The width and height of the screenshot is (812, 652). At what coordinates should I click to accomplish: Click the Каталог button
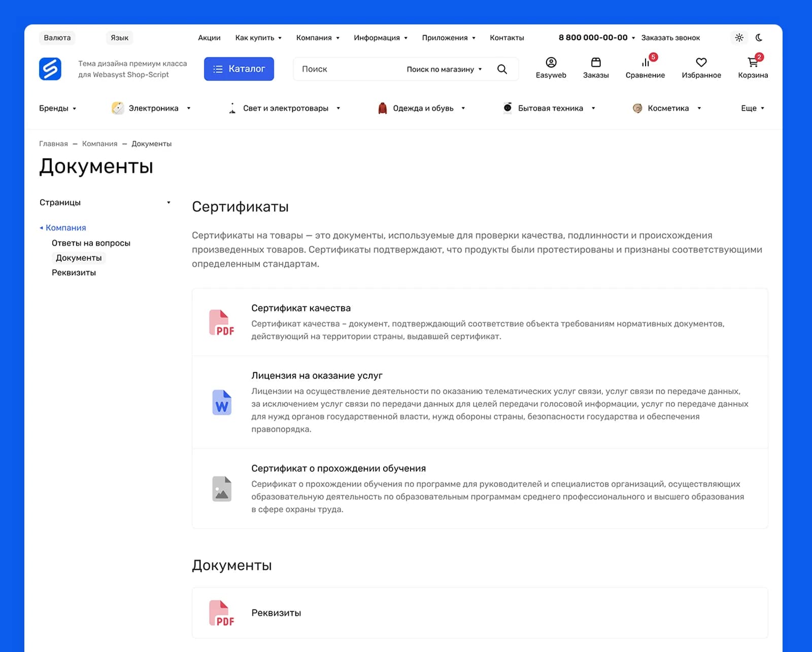coord(239,69)
